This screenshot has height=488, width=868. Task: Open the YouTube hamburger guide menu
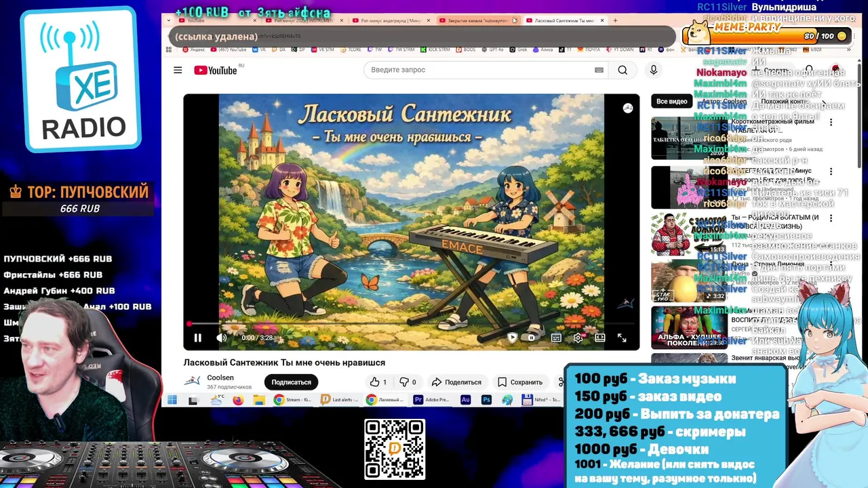(178, 70)
